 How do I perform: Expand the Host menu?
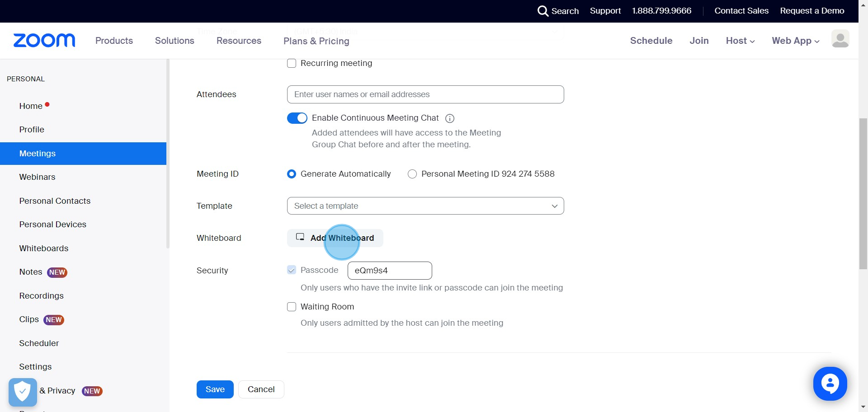(740, 41)
